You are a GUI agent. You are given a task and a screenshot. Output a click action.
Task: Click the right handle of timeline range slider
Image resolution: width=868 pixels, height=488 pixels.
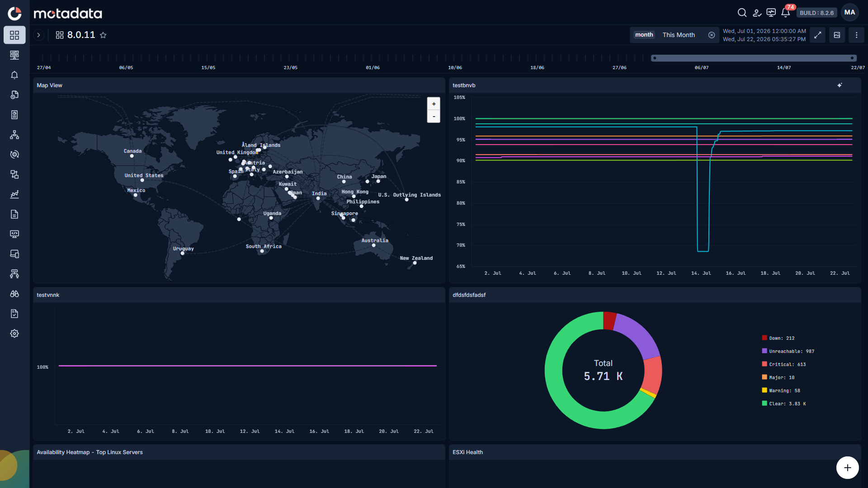pos(853,58)
